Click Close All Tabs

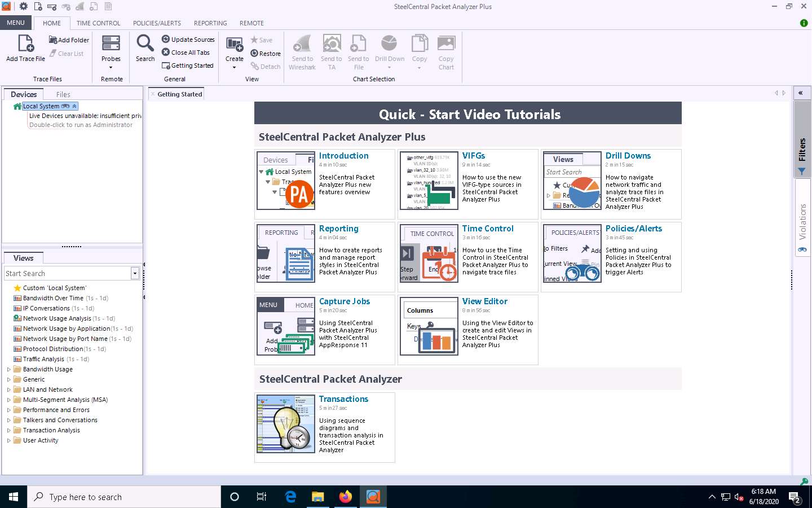pyautogui.click(x=186, y=52)
